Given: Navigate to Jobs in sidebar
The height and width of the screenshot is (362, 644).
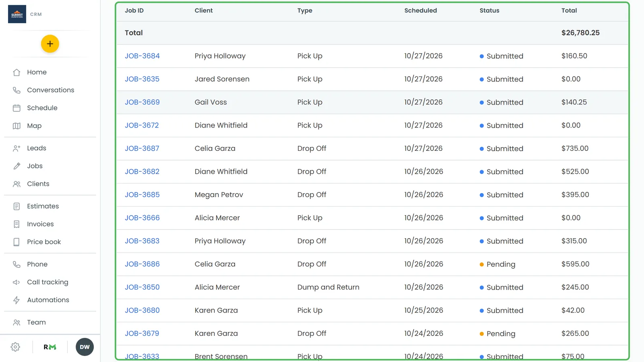Looking at the screenshot, I should click(x=35, y=166).
